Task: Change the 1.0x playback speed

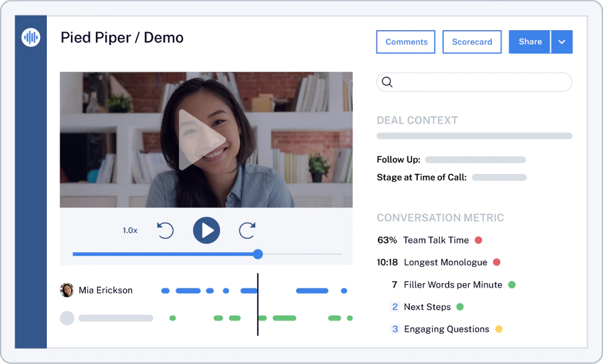Action: click(130, 230)
